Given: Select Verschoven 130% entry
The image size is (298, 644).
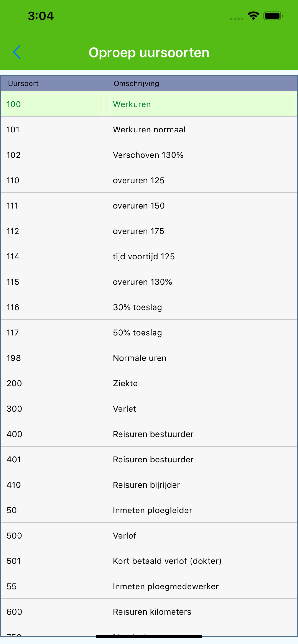Looking at the screenshot, I should pos(149,155).
